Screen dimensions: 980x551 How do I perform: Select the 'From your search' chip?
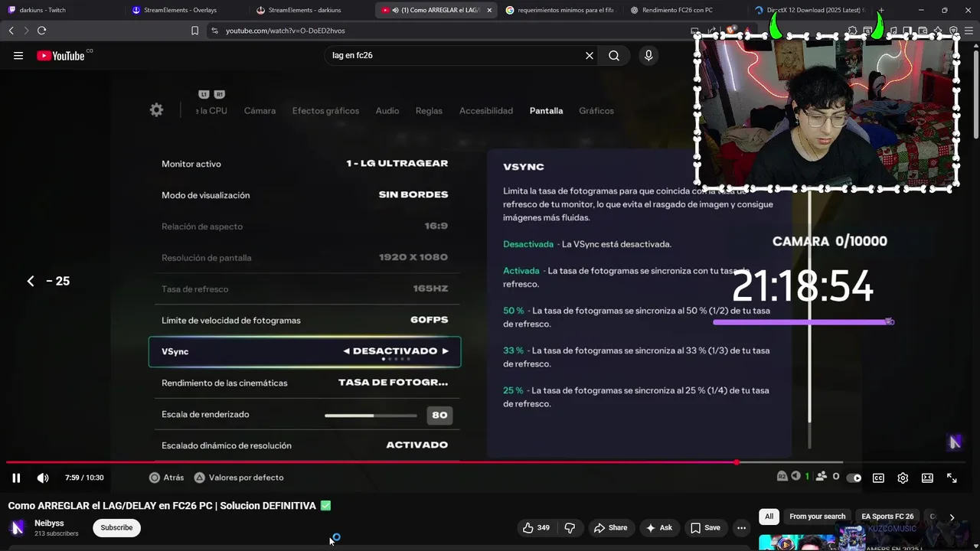click(817, 517)
